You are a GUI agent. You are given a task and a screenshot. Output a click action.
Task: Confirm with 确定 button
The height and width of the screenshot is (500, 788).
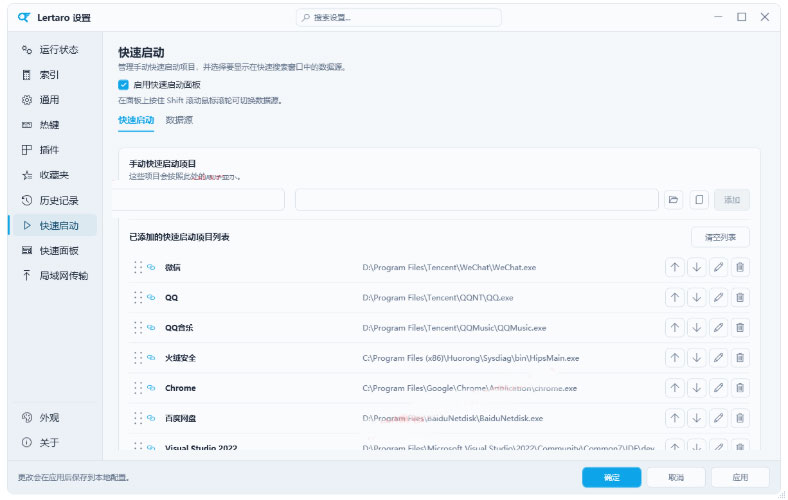pyautogui.click(x=612, y=477)
